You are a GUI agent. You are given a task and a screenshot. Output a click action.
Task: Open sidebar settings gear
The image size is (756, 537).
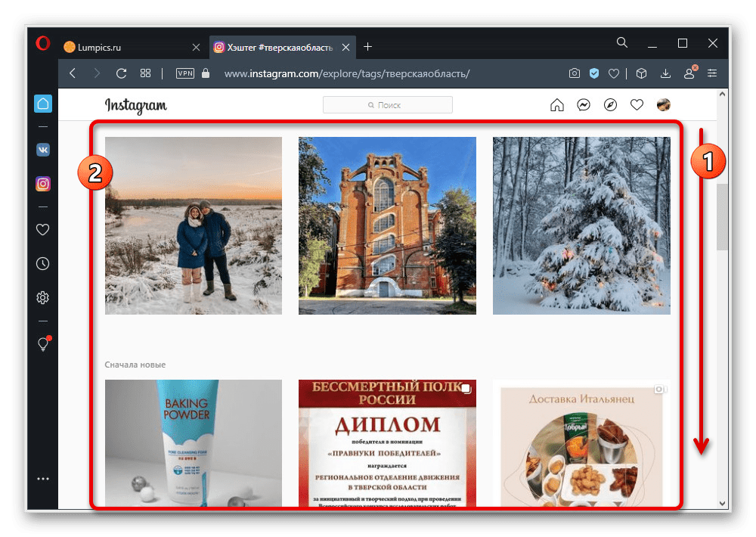(43, 298)
